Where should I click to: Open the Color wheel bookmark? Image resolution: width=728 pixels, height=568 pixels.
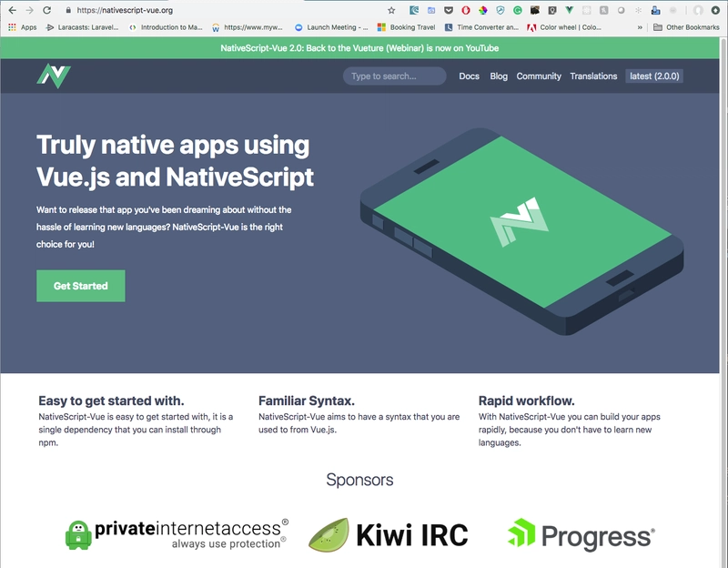[x=564, y=27]
